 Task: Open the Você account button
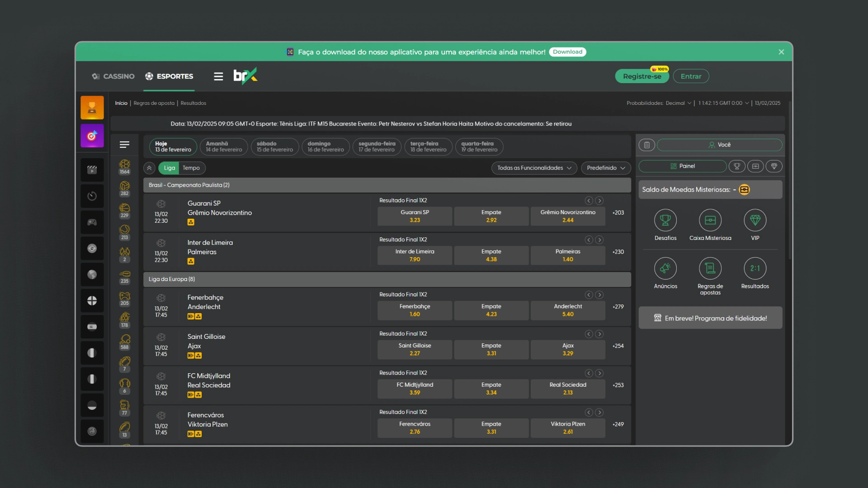[719, 145]
